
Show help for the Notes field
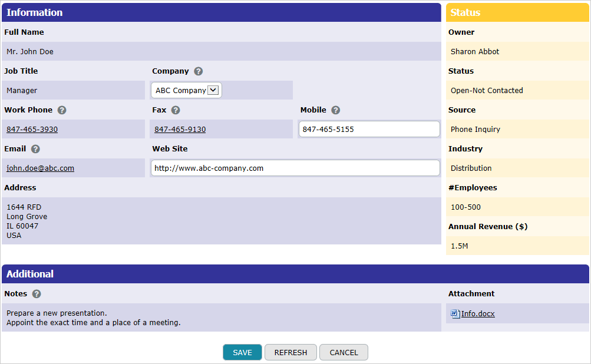point(37,294)
